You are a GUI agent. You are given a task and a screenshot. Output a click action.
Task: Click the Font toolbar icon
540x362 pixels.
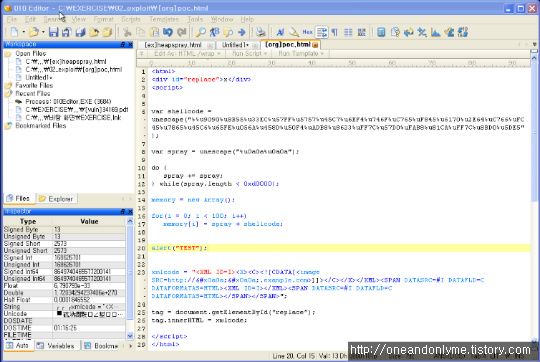(x=280, y=32)
